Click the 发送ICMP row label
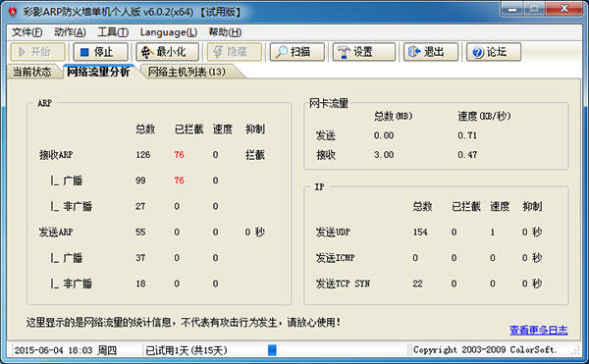Screen dimensions: 589x364 coord(335,258)
